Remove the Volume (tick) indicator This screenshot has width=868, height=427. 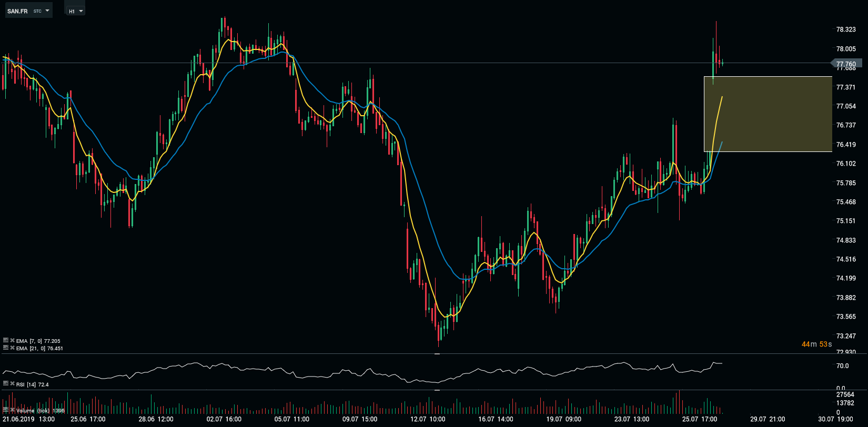[12, 410]
